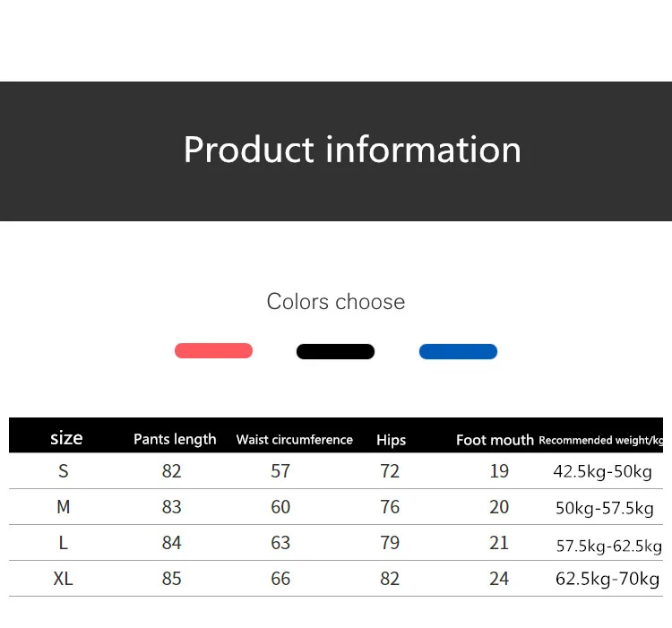The height and width of the screenshot is (628, 672).
Task: Click the Recommended weight column header
Action: (x=600, y=440)
